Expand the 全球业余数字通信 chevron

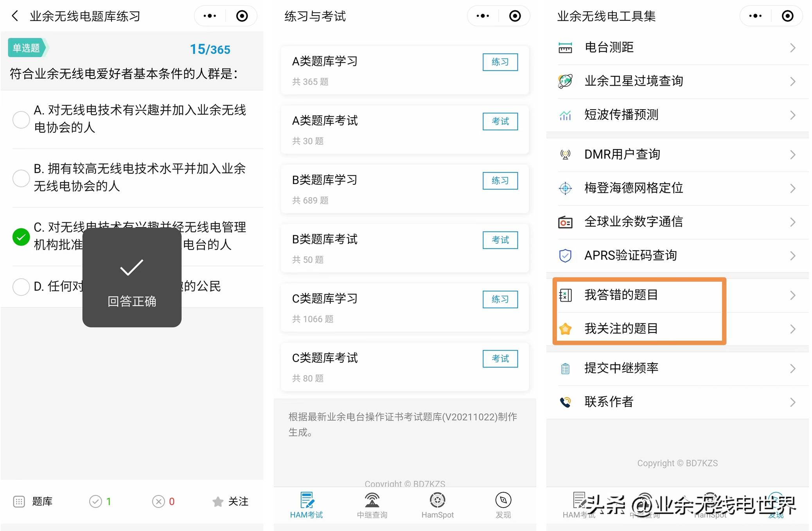[793, 222]
